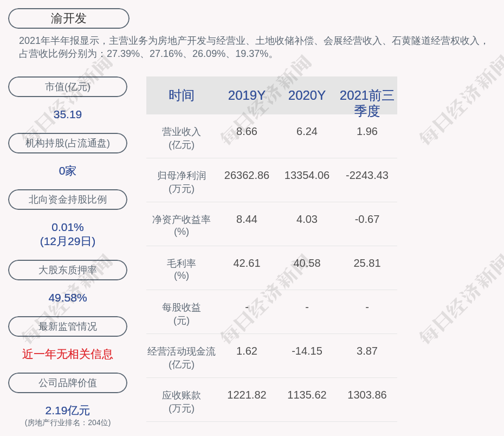Viewport: 504px width, 436px height.
Task: Select gross margin value 25.81
Action: tap(367, 263)
